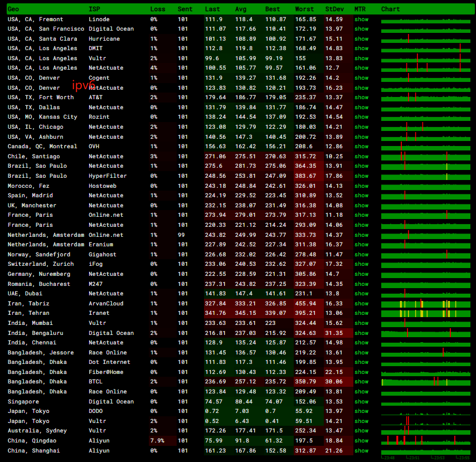This screenshot has height=462, width=476.
Task: Select the 'India, Mumbai' geo cell
Action: pyautogui.click(x=30, y=323)
